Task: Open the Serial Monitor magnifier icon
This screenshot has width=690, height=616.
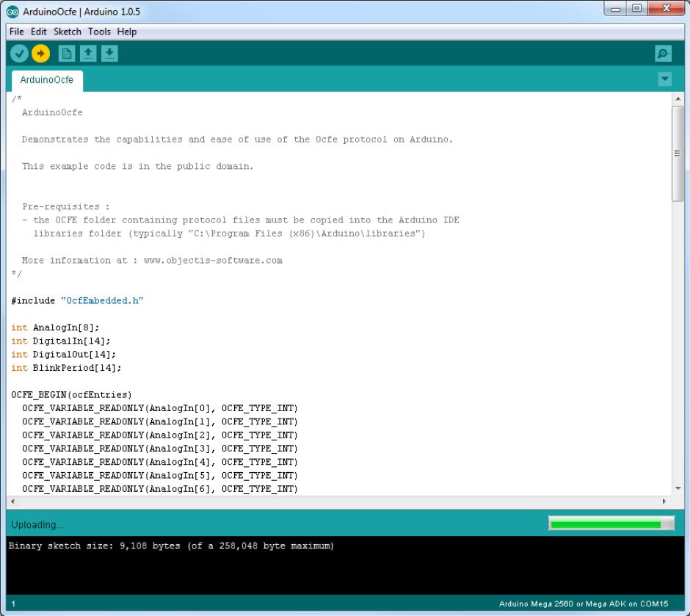Action: (x=663, y=54)
